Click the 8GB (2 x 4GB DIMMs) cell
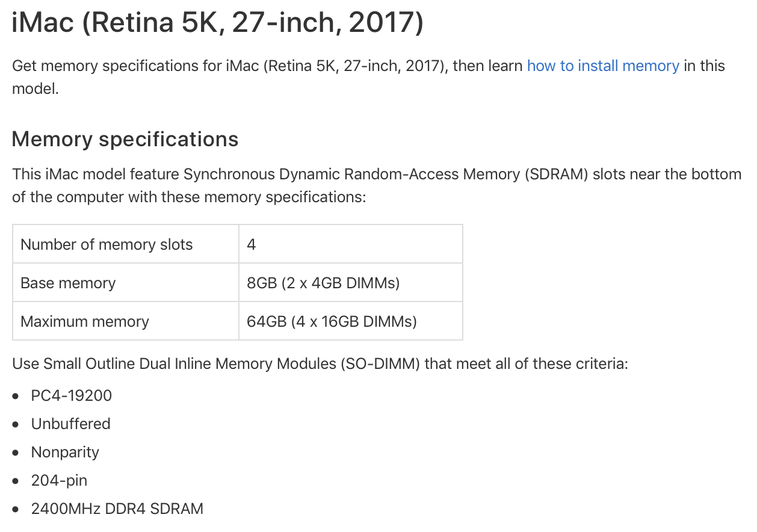 (x=351, y=283)
